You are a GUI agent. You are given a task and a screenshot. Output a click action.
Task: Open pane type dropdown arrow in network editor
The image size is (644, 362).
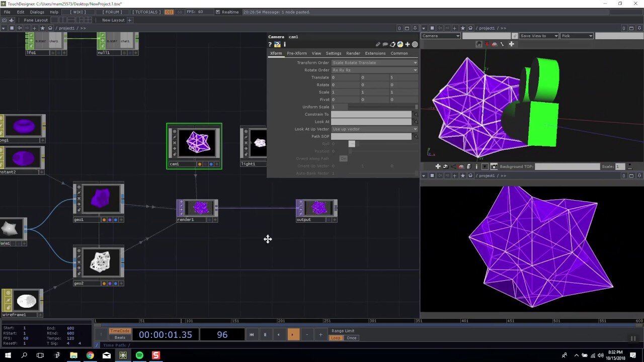coord(5,28)
